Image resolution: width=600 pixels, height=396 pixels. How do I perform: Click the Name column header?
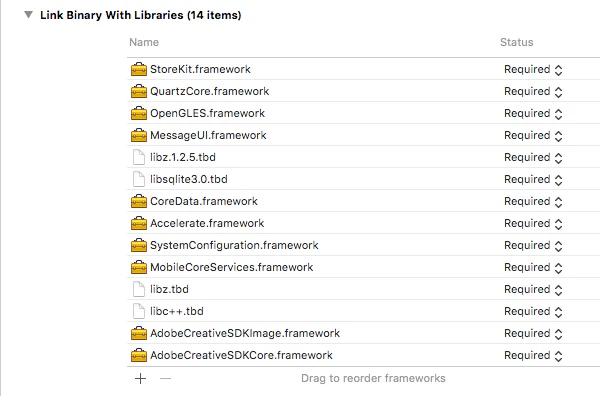144,42
